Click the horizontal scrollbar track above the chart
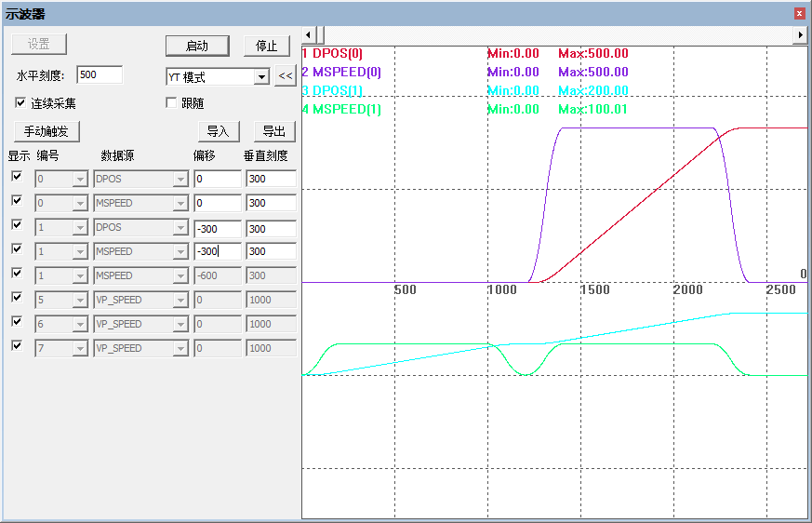This screenshot has height=523, width=812. [558, 34]
